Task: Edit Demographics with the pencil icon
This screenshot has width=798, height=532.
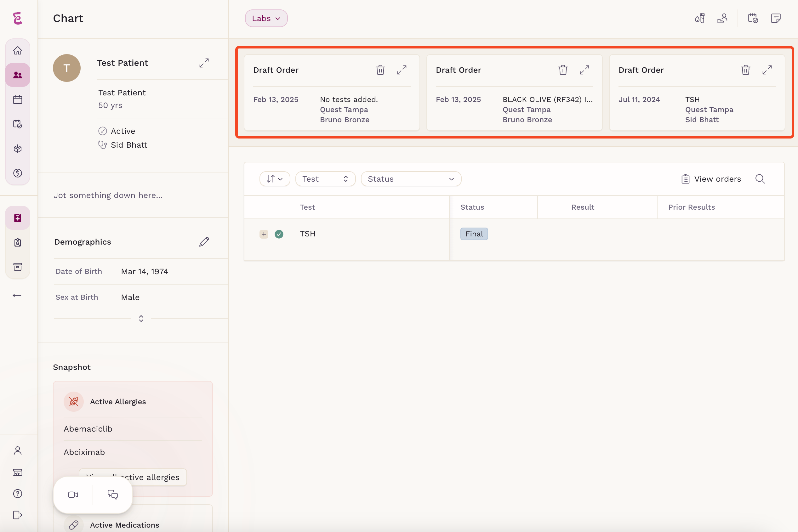Action: [204, 242]
